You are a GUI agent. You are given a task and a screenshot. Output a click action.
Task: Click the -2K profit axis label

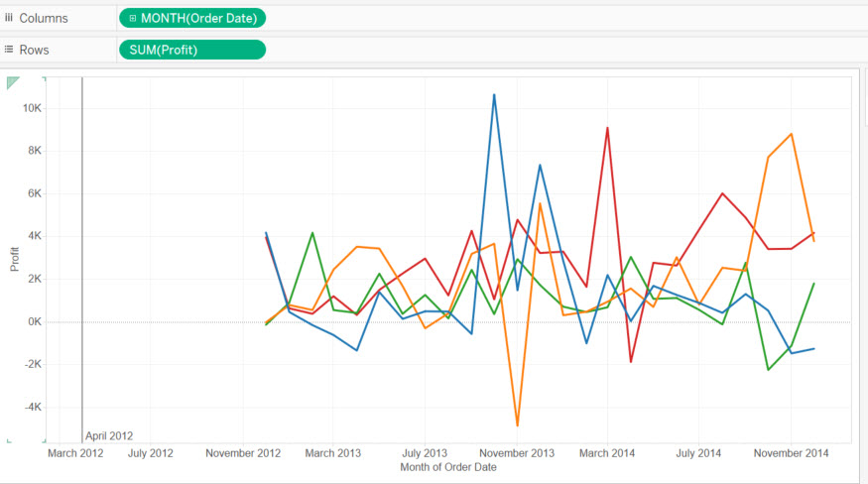point(33,364)
